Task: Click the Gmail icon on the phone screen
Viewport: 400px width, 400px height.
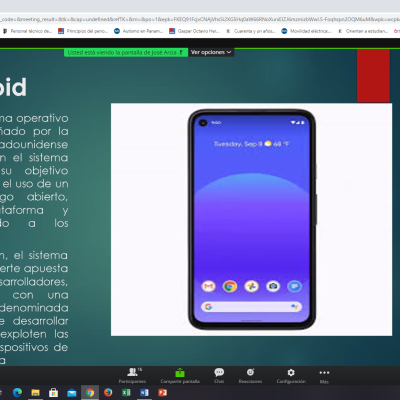Action: coord(208,286)
